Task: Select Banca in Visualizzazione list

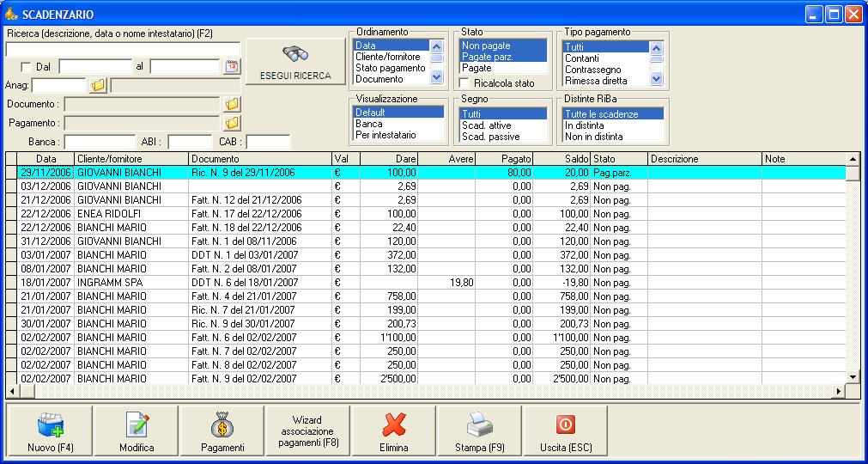Action: tap(398, 124)
